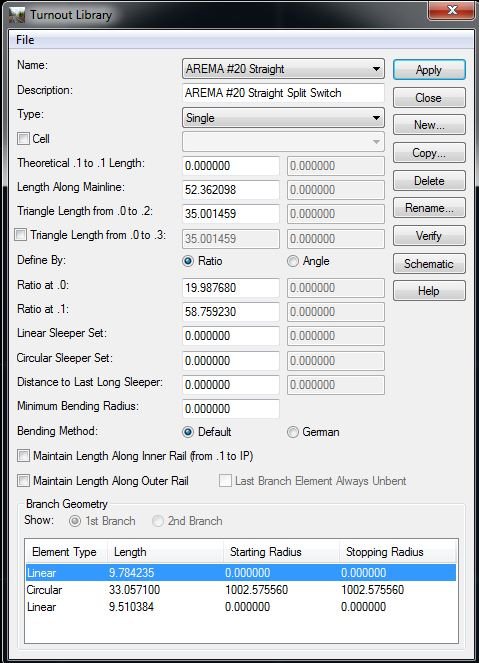Open the Schematic view button
479x663 pixels.
point(429,263)
